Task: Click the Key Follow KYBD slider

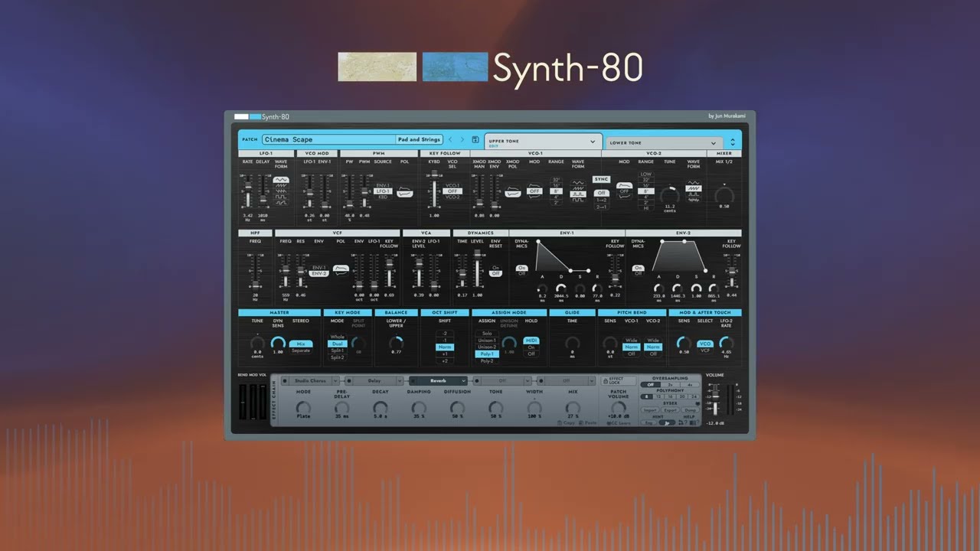Action: 434,190
